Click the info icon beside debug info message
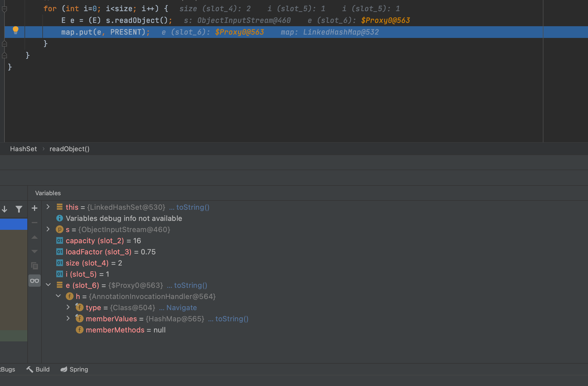 pos(59,218)
